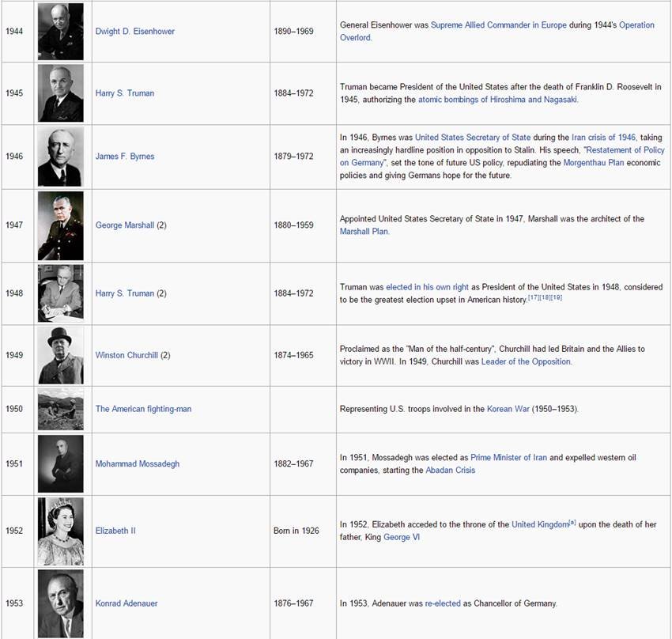This screenshot has width=672, height=639.
Task: Open the Dwight D. Eisenhower link
Action: coord(134,32)
